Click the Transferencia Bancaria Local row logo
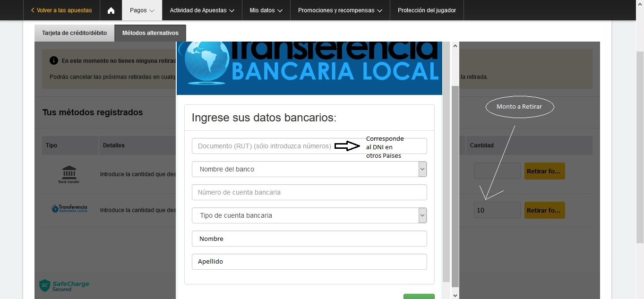 pos(69,208)
